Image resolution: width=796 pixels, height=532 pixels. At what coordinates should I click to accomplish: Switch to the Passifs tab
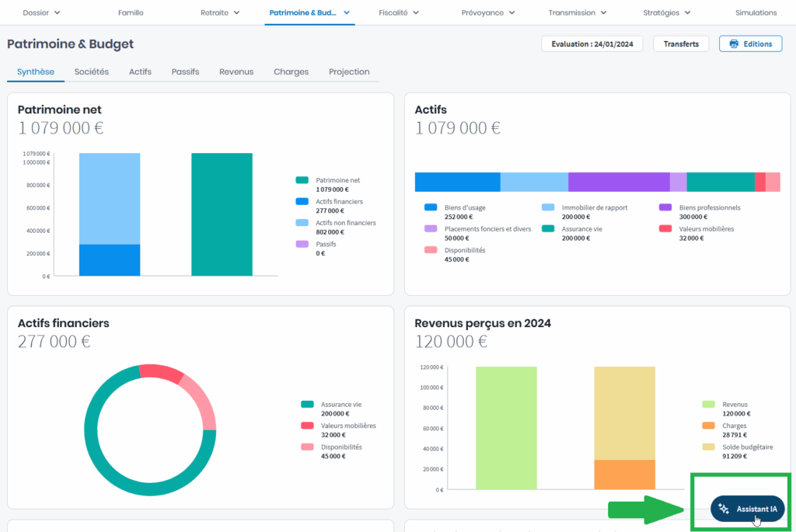(185, 71)
